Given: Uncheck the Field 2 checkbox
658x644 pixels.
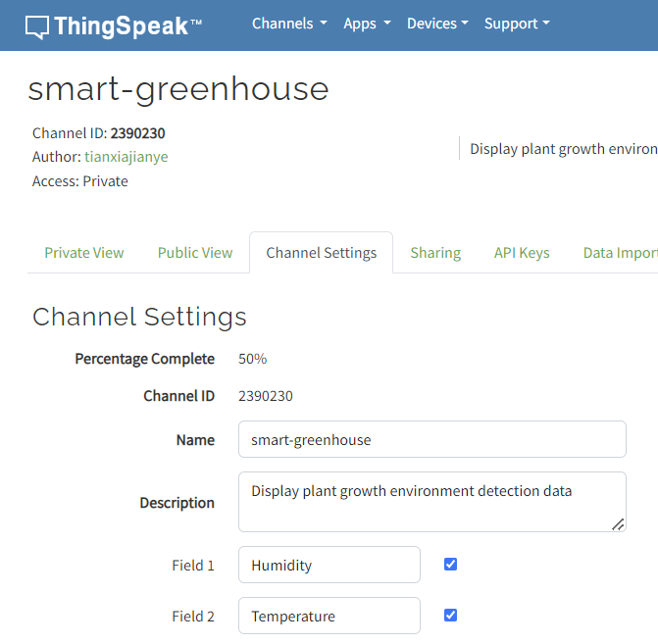Looking at the screenshot, I should [x=450, y=616].
